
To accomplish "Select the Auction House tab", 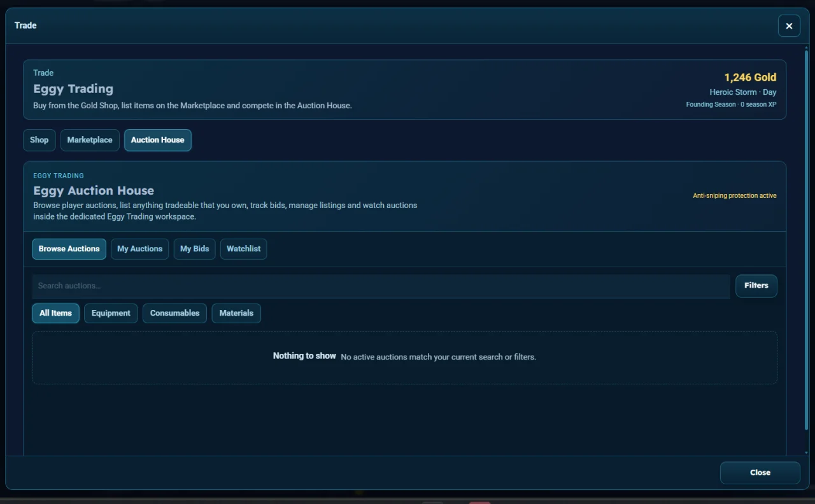I will pyautogui.click(x=157, y=140).
